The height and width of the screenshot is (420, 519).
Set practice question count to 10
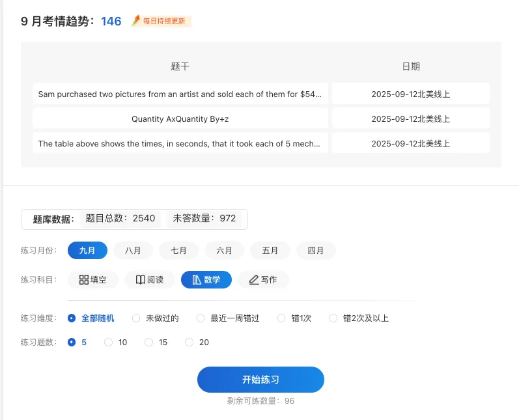coord(109,342)
